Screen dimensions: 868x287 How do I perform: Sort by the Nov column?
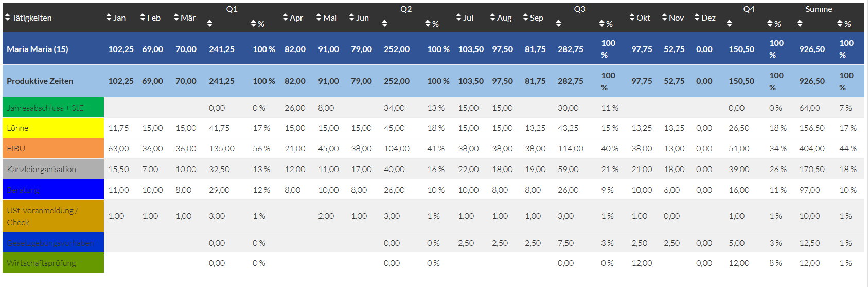coord(672,18)
